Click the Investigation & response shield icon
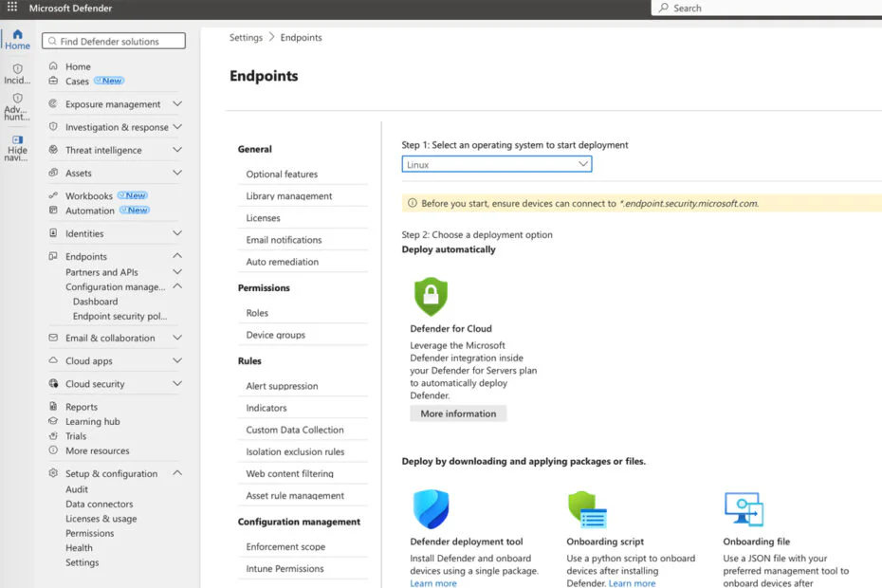882x588 pixels. click(53, 126)
